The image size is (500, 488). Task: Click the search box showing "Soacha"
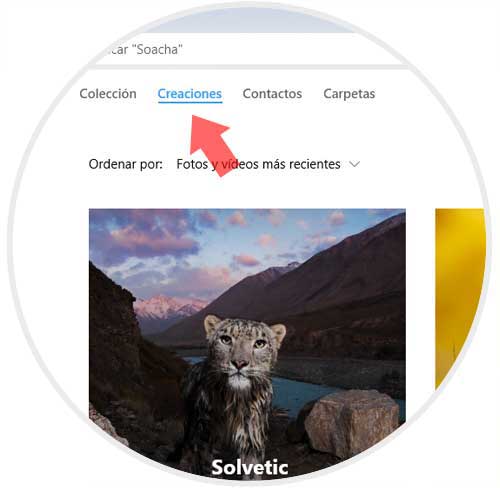click(x=247, y=49)
